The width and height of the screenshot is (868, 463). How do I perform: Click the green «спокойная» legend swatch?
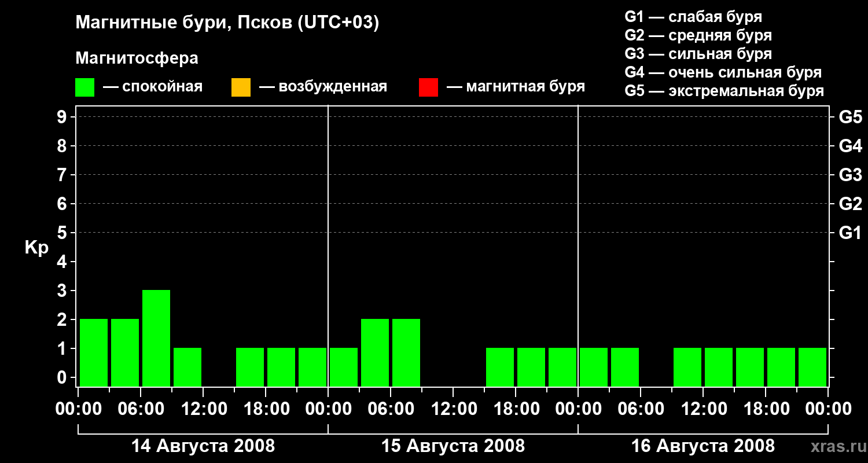(85, 87)
